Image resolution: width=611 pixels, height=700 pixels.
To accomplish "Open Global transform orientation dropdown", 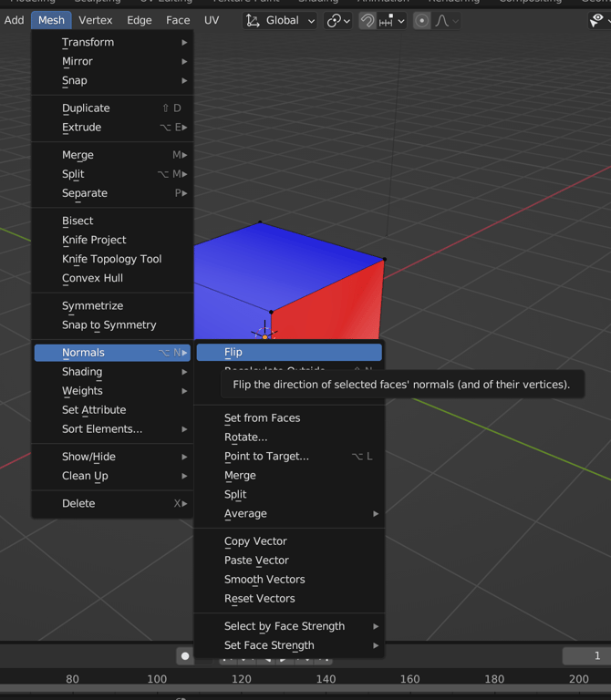I will point(280,21).
